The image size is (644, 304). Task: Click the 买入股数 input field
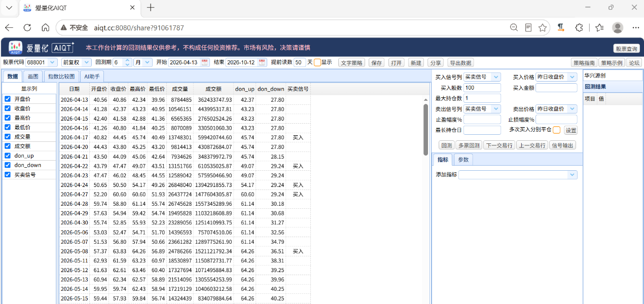482,88
